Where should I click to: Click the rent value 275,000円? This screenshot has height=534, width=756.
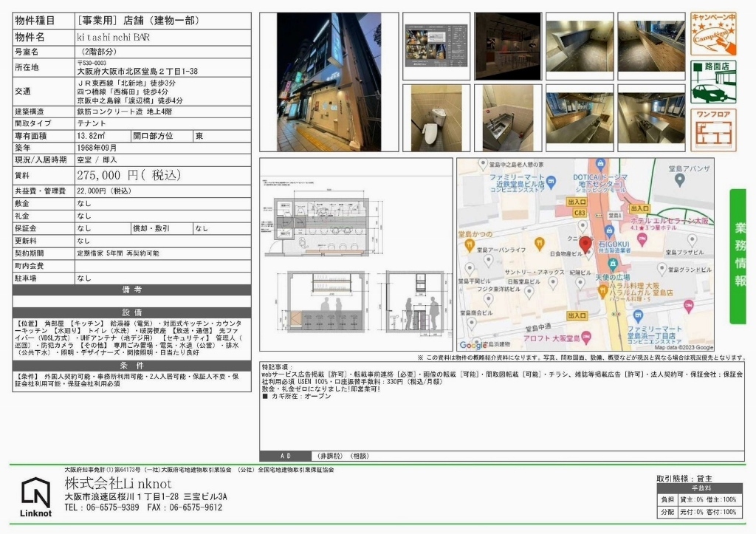[x=128, y=175]
